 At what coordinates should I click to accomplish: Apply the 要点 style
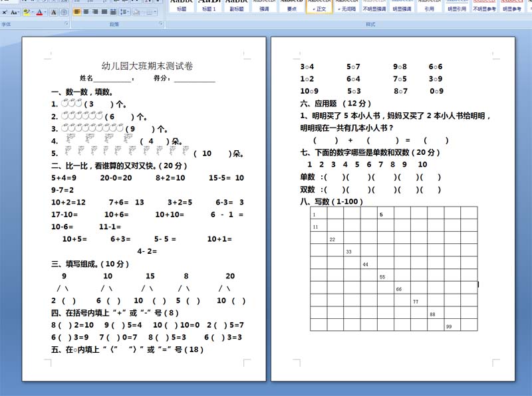(x=291, y=6)
